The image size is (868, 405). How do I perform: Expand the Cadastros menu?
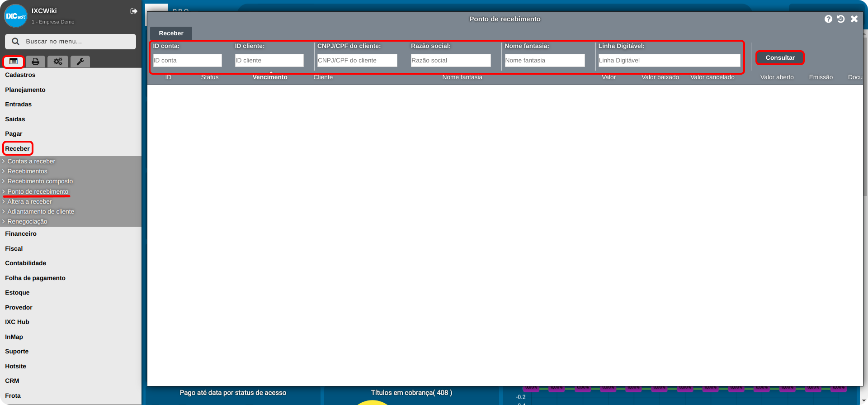click(20, 75)
